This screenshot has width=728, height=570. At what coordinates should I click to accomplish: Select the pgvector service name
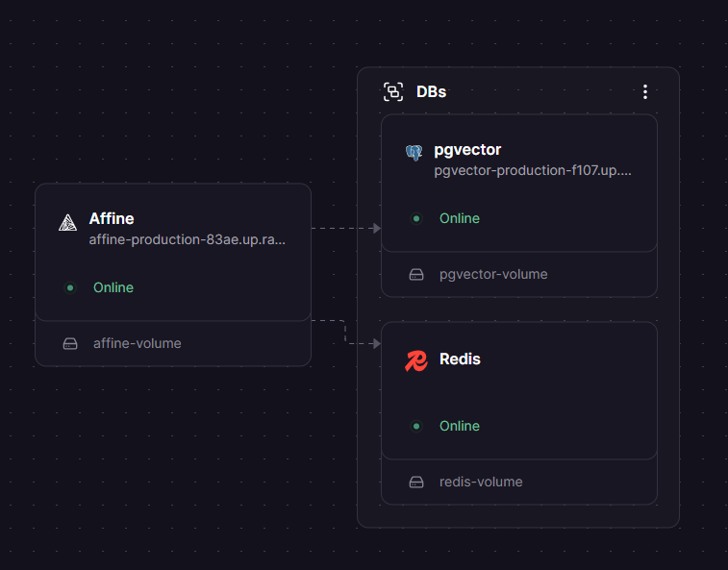467,150
